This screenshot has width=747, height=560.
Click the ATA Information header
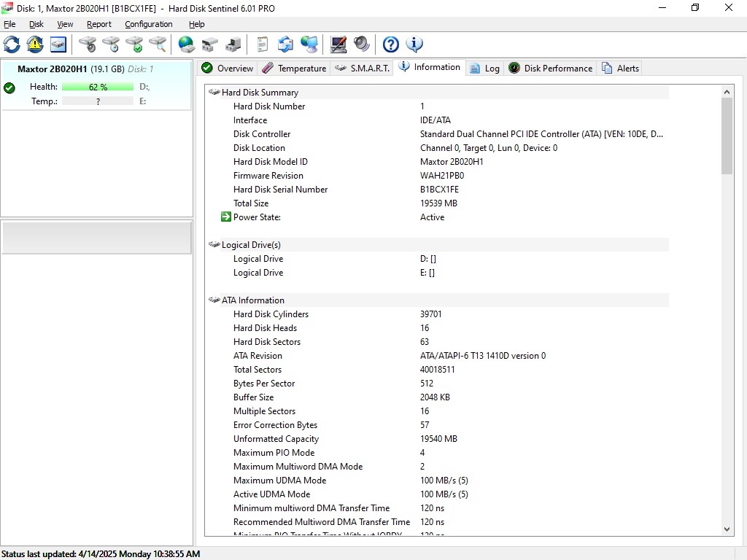click(253, 300)
